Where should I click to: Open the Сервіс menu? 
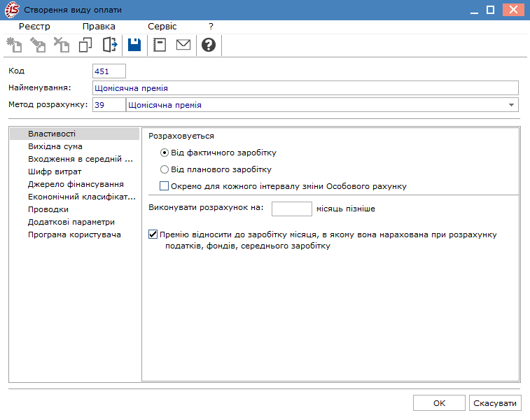tap(162, 27)
